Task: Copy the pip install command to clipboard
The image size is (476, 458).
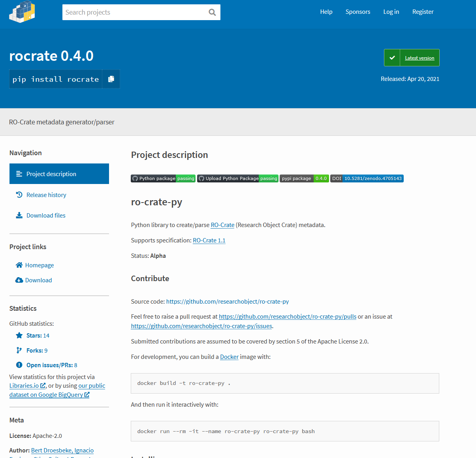Action: point(111,79)
